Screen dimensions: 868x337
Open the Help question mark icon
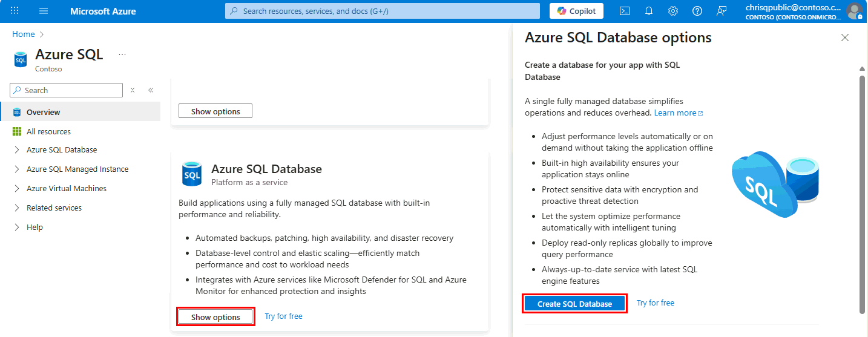coord(697,11)
